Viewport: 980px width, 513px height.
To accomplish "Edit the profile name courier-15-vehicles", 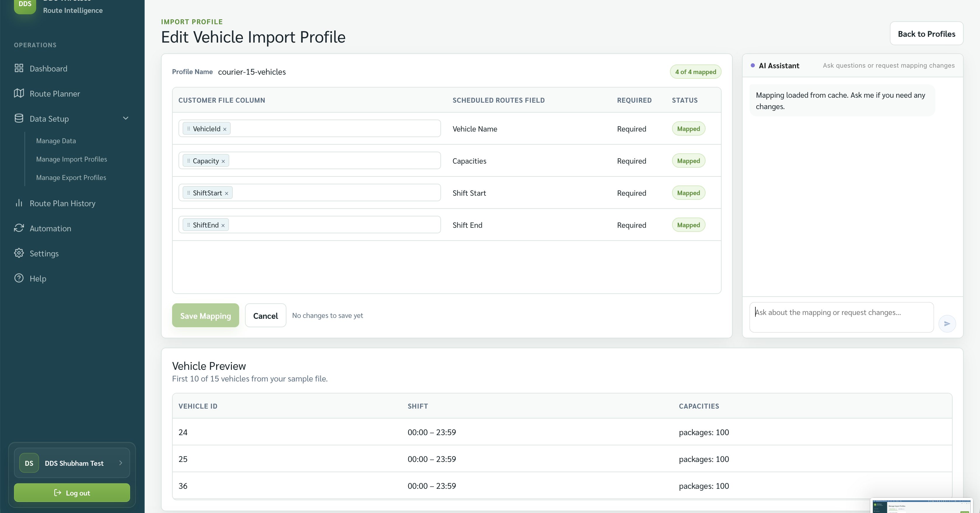I will [x=252, y=72].
